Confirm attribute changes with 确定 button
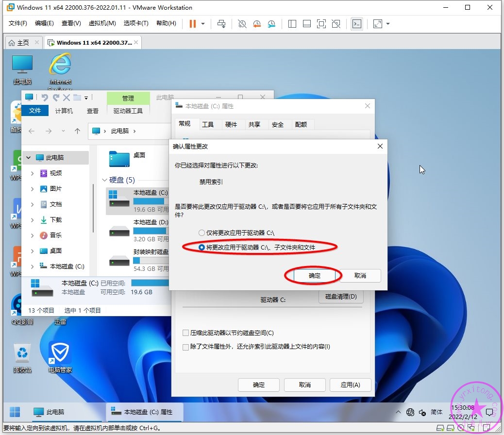Viewport: 504px width, 435px height. click(314, 276)
